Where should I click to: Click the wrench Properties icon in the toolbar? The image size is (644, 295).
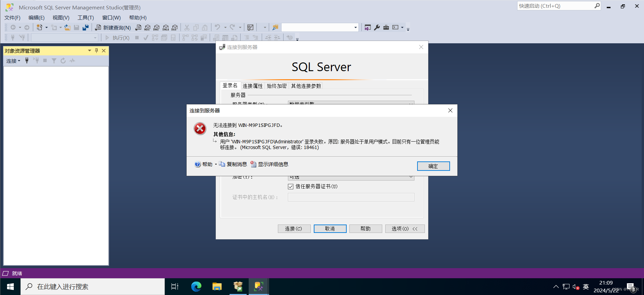coord(377,28)
